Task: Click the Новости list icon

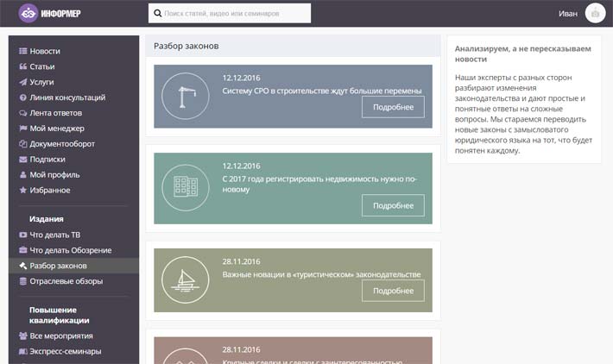Action: pos(23,51)
